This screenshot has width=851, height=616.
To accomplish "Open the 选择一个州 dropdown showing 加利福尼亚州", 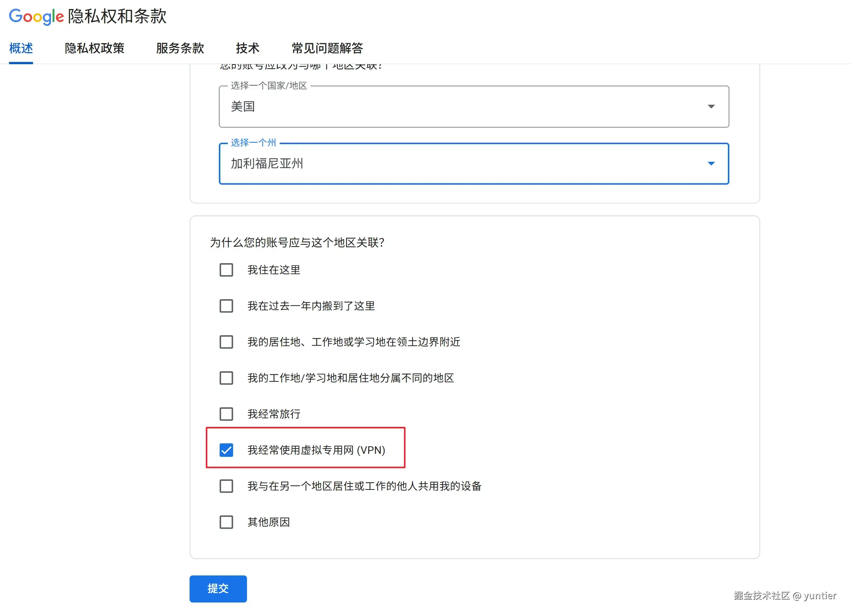I will coord(473,164).
